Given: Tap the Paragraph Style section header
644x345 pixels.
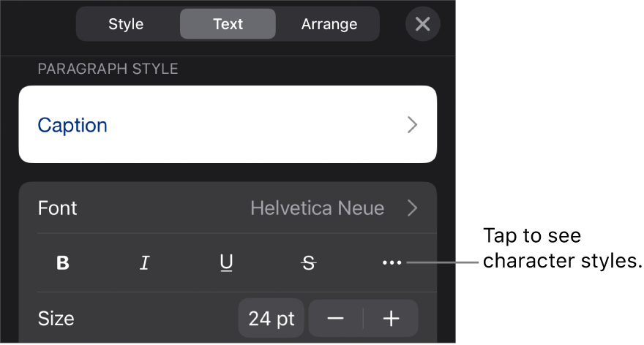Looking at the screenshot, I should tap(108, 69).
